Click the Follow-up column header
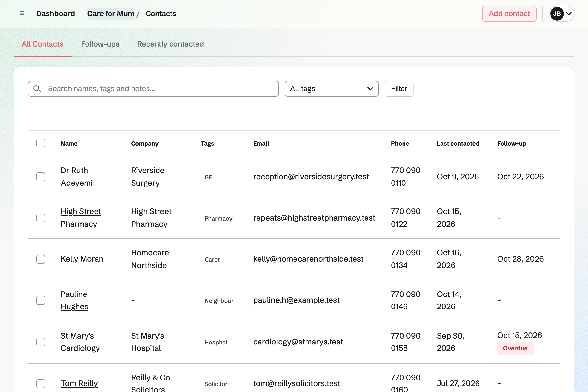Viewport: 588px width, 392px height. [512, 144]
